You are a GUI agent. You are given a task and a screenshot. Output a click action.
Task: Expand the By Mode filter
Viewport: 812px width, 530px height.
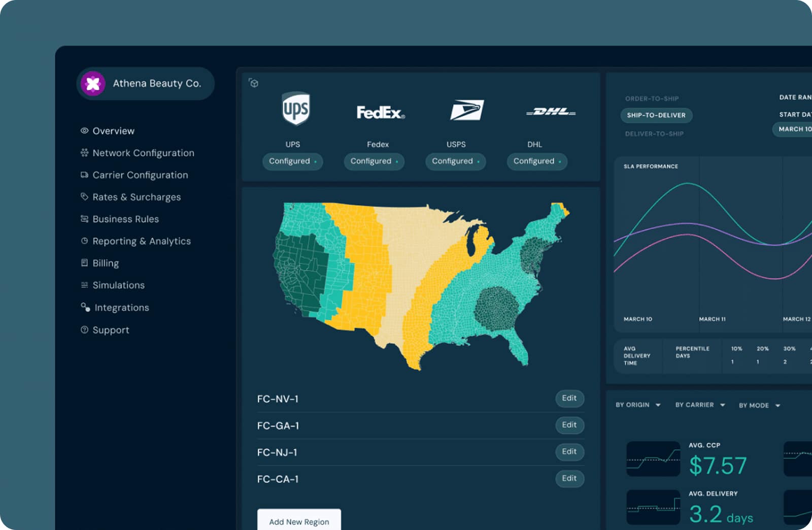point(759,405)
